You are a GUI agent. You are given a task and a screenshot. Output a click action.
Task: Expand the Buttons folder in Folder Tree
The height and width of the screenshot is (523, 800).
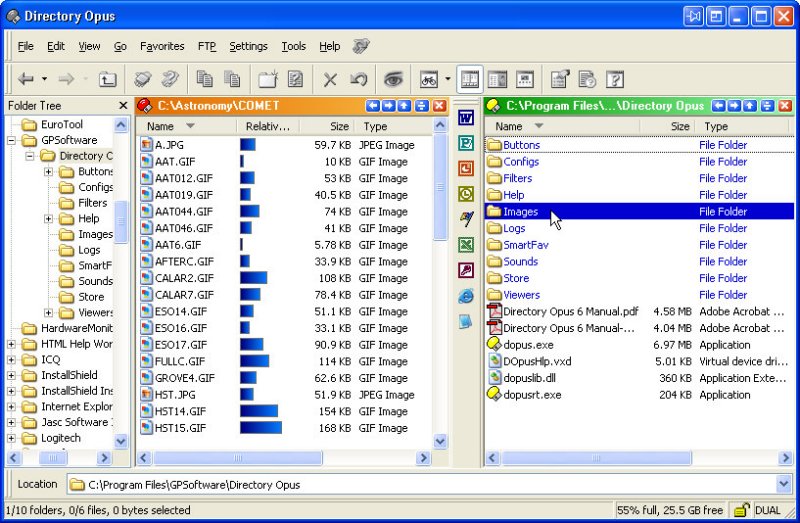(48, 172)
